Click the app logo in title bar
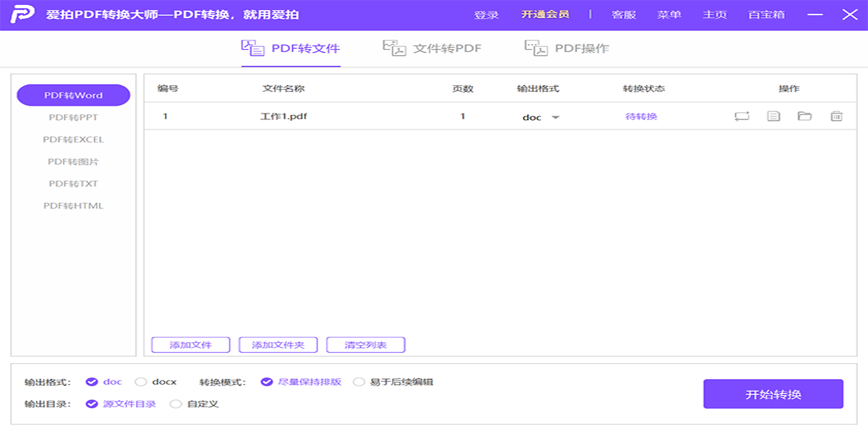Image resolution: width=868 pixels, height=434 pixels. [x=22, y=14]
